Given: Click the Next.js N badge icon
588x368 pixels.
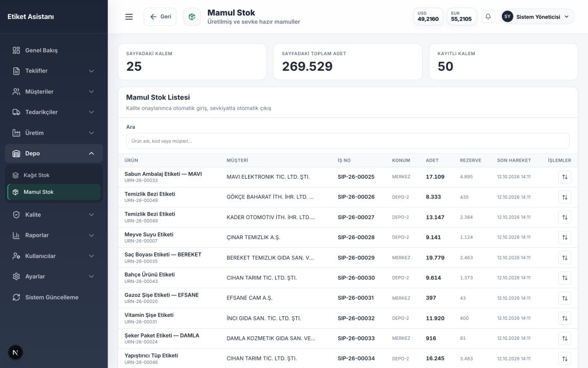Looking at the screenshot, I should coord(16,352).
